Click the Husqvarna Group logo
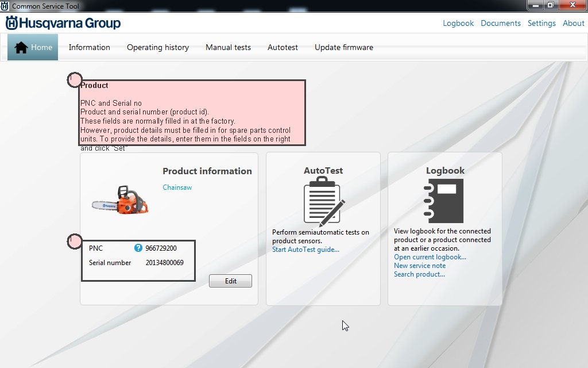 [63, 23]
